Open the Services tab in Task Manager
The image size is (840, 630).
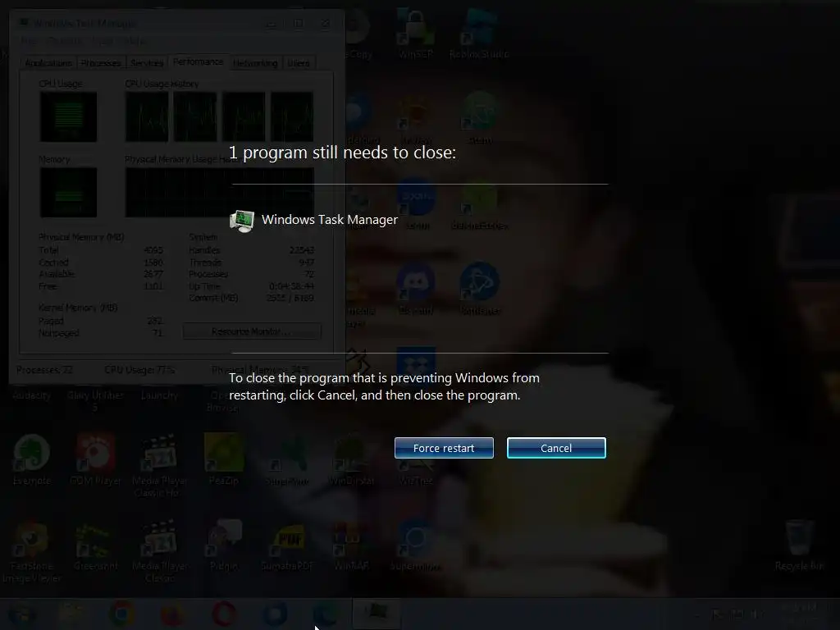click(x=147, y=63)
